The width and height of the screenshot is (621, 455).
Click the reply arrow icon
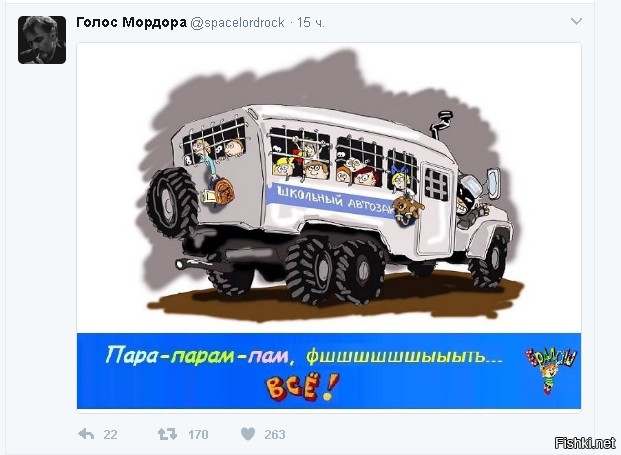[x=86, y=434]
